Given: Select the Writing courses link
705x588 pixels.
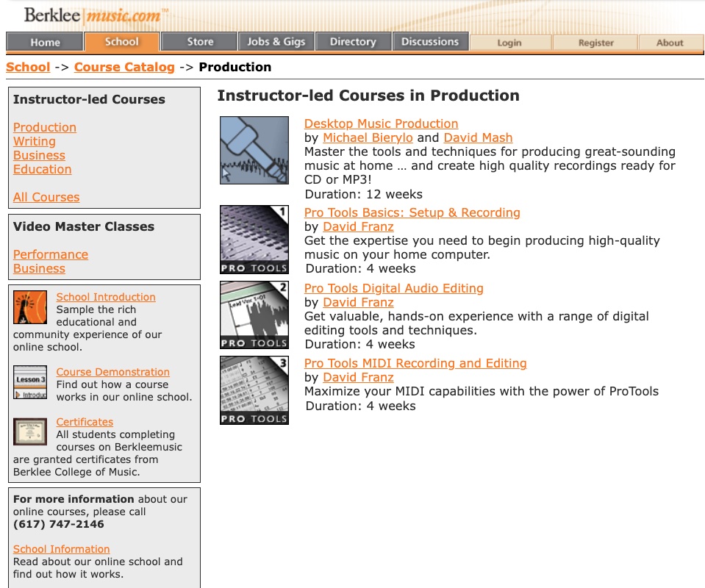Looking at the screenshot, I should pos(34,141).
